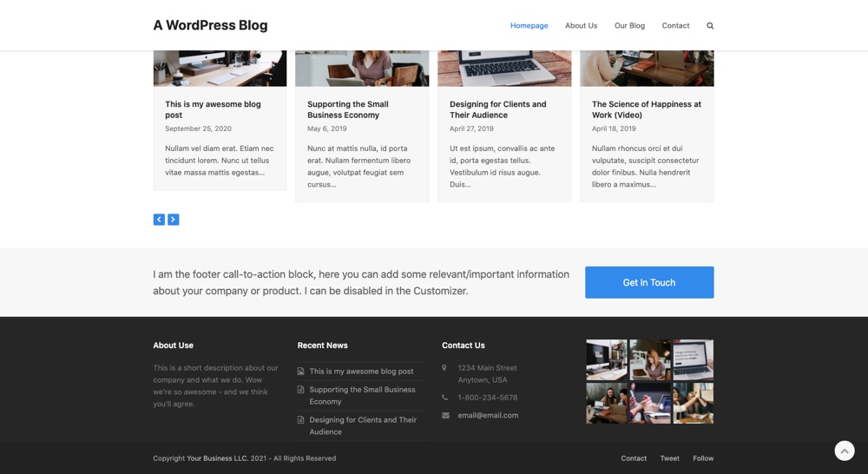Click footer 'Designing for Clients and Their Audience' link
The height and width of the screenshot is (474, 868).
tap(363, 426)
